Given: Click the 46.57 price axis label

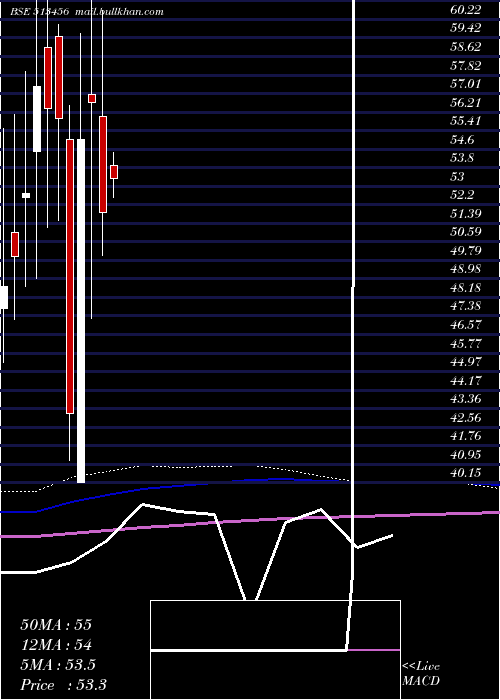Looking at the screenshot, I should point(466,325).
